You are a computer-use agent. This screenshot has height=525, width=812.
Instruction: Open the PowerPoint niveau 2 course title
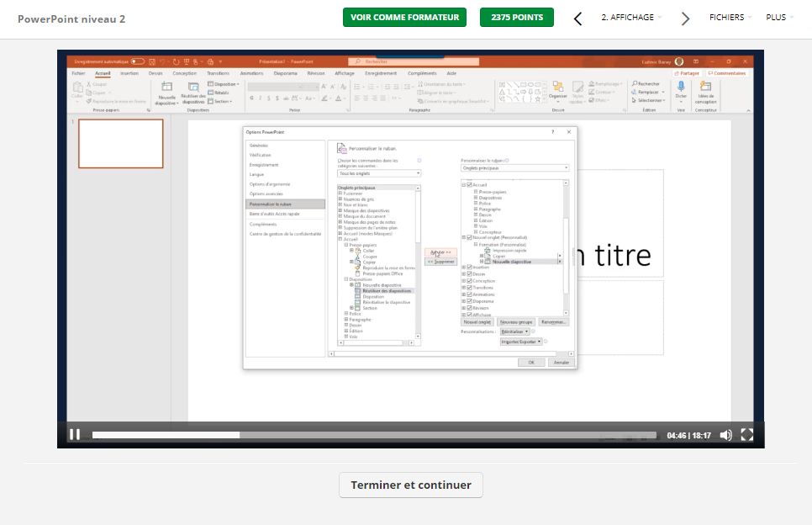(71, 19)
